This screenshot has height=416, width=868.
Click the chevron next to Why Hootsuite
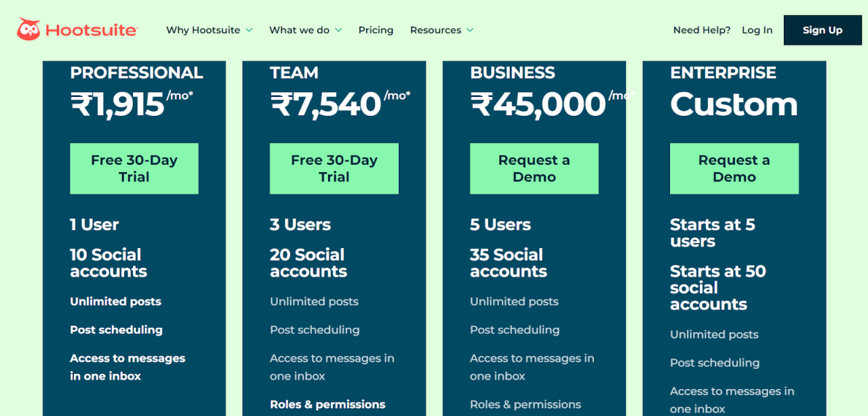(250, 30)
